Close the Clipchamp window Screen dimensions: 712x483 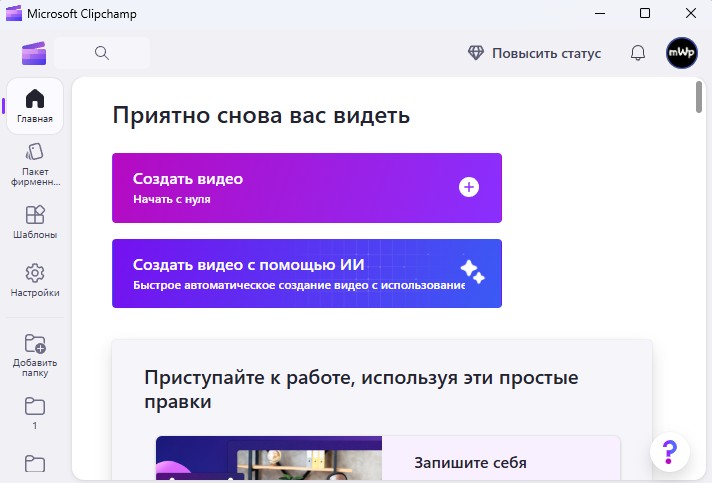691,14
